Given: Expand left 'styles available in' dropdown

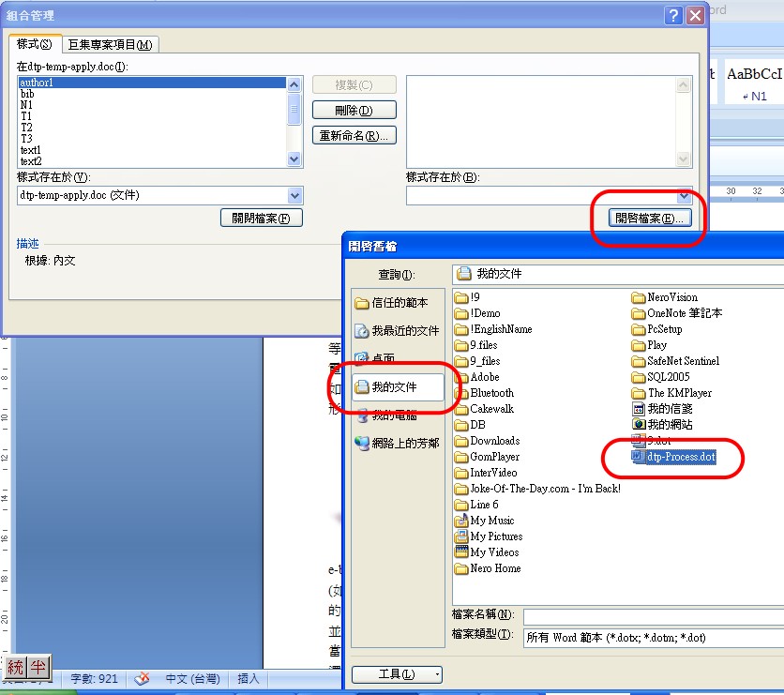Looking at the screenshot, I should [295, 195].
